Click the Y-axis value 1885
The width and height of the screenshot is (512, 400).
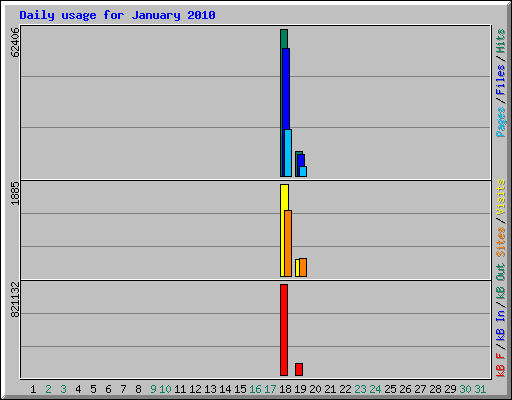pyautogui.click(x=15, y=193)
